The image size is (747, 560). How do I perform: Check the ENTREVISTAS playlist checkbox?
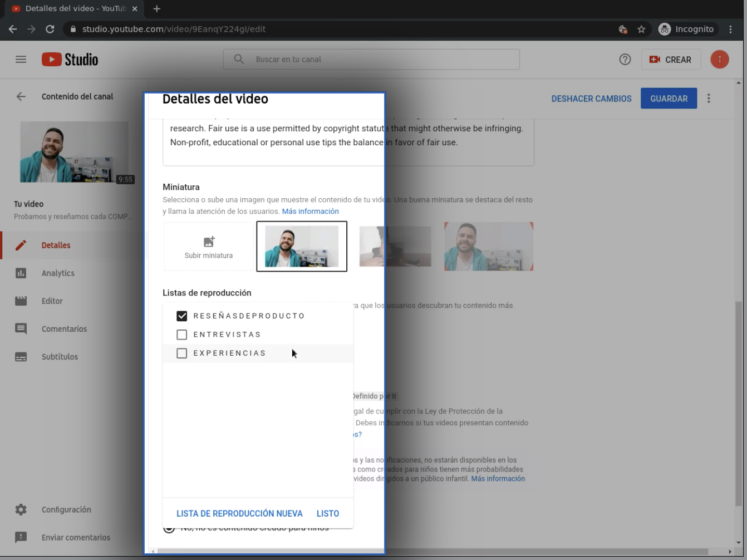coord(181,335)
